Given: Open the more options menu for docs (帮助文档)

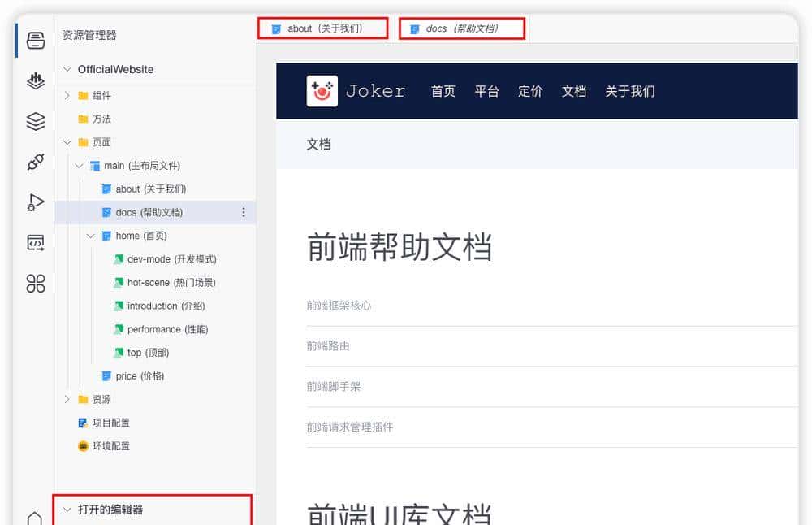Looking at the screenshot, I should click(243, 211).
